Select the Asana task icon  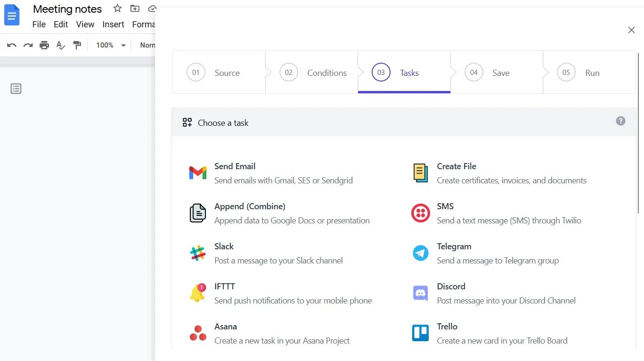point(197,333)
